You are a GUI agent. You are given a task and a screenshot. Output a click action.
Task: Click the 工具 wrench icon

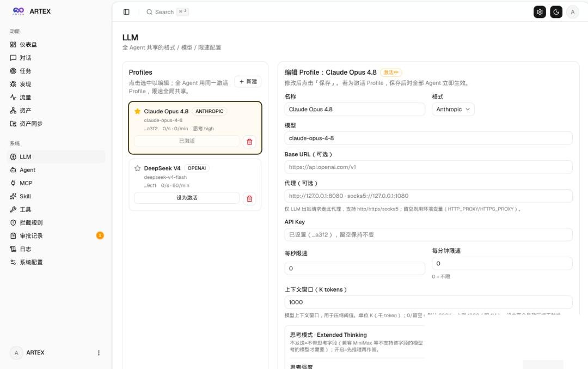click(13, 209)
